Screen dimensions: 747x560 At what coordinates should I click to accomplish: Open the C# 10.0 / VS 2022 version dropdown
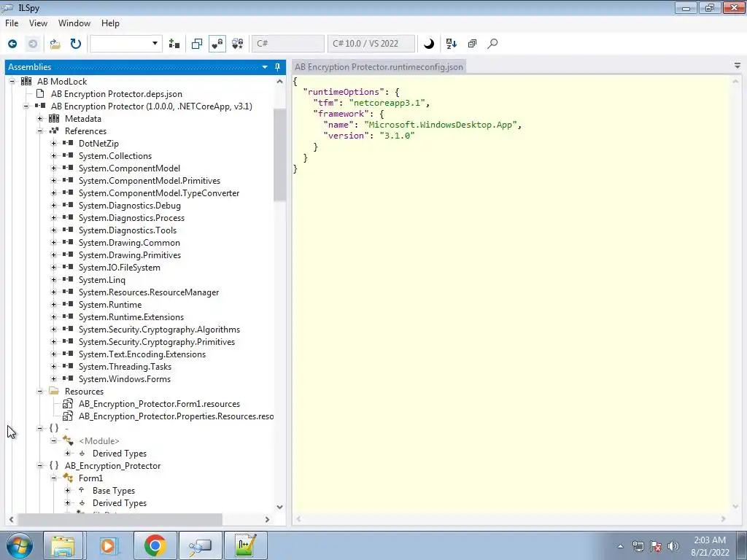pos(371,44)
